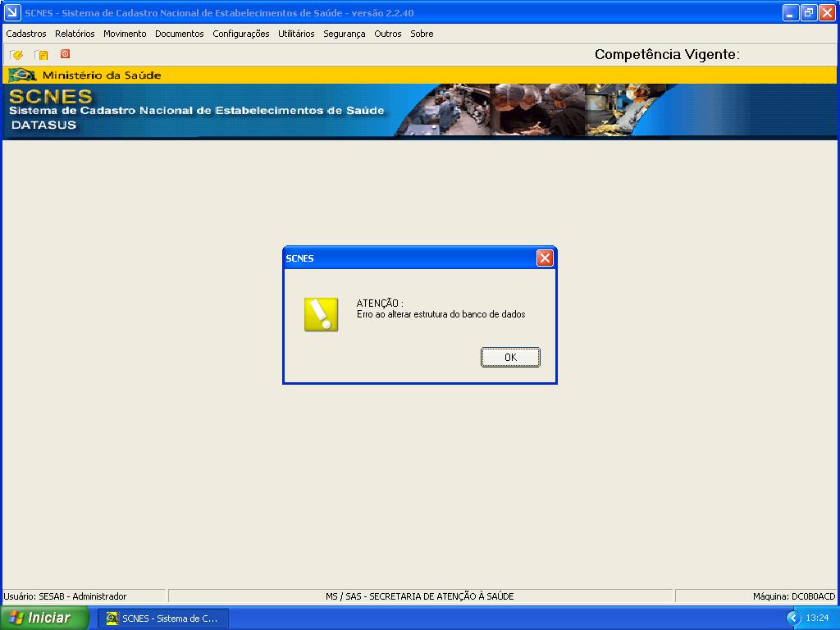
Task: Open the Configurações menu
Action: point(241,34)
